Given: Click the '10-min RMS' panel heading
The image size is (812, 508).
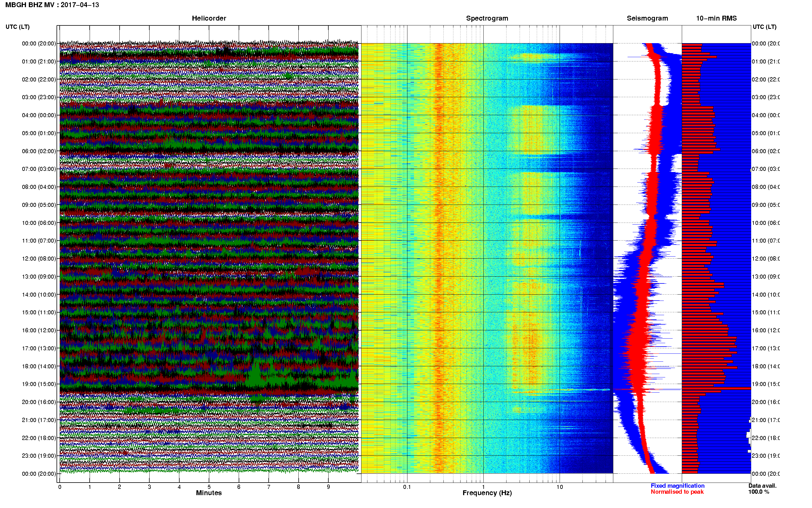Looking at the screenshot, I should pos(716,19).
